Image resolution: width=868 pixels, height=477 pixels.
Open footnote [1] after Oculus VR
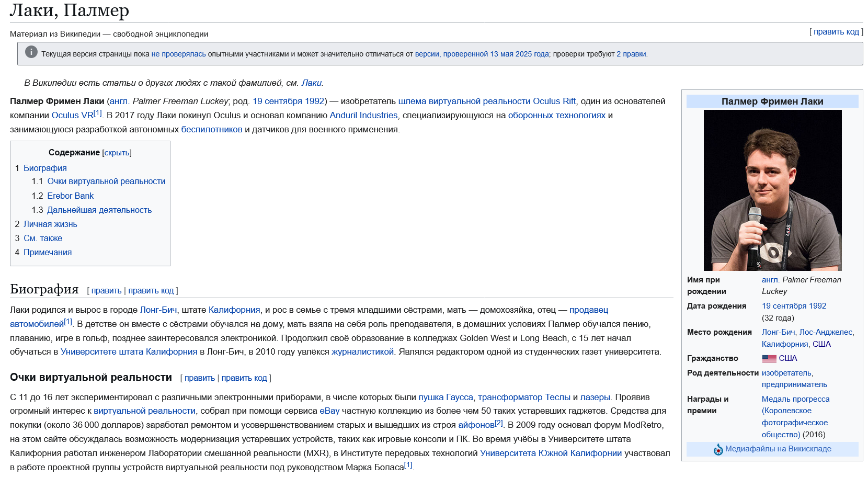point(97,113)
